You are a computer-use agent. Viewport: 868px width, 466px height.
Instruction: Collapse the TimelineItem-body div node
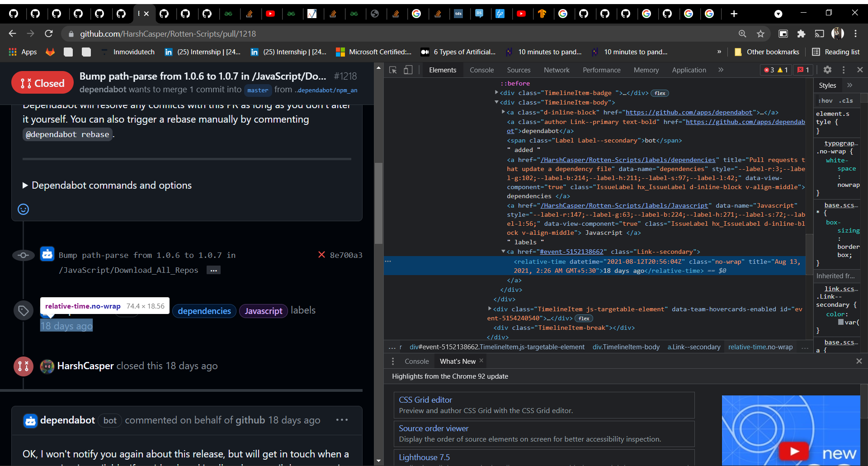[x=497, y=102]
